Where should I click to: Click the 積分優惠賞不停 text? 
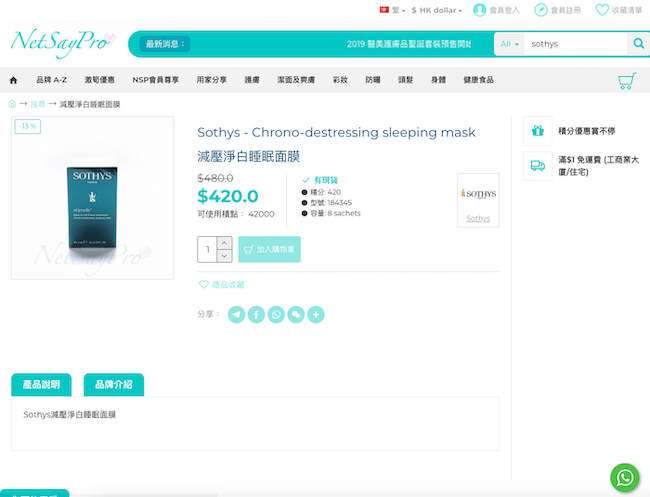587,131
